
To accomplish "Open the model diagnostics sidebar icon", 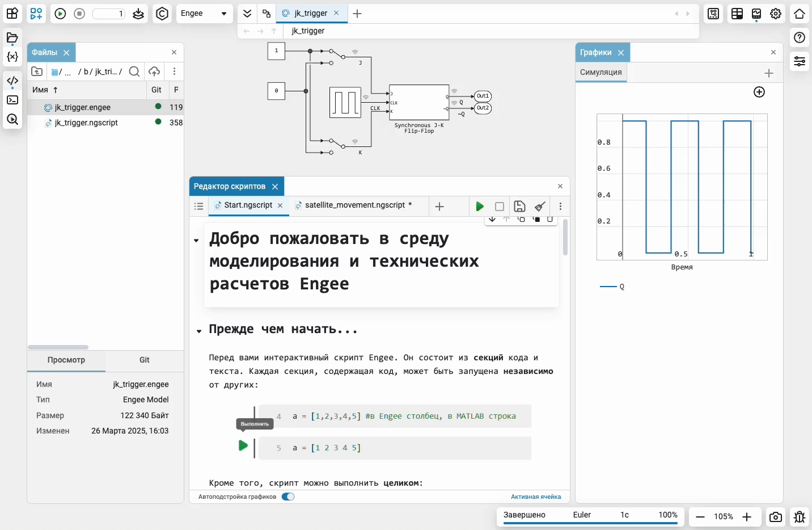I will click(12, 119).
